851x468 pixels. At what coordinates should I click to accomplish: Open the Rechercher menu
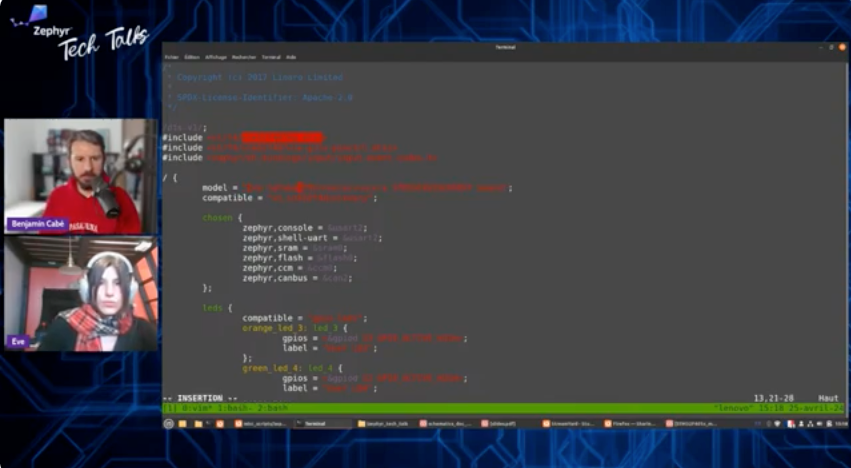[x=244, y=57]
